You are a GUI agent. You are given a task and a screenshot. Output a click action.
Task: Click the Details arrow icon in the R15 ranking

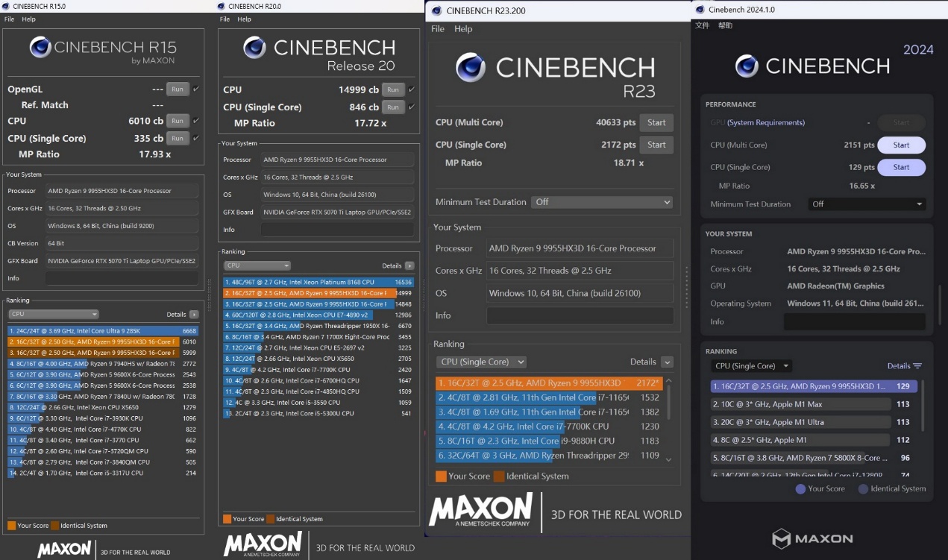[194, 315]
